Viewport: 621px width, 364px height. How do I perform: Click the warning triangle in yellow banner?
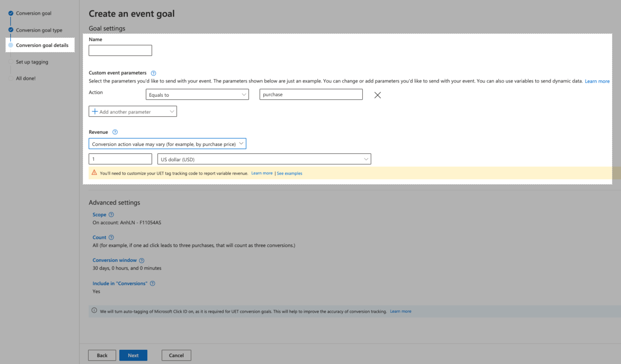click(94, 172)
